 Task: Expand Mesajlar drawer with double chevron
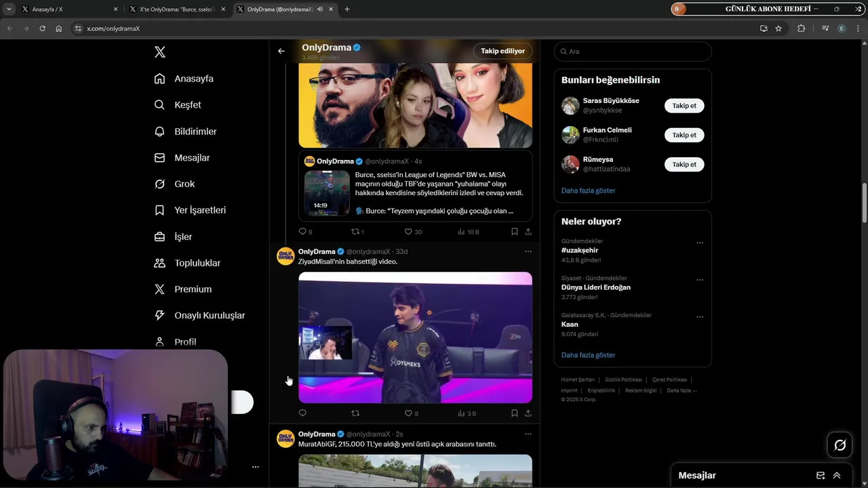tap(837, 475)
